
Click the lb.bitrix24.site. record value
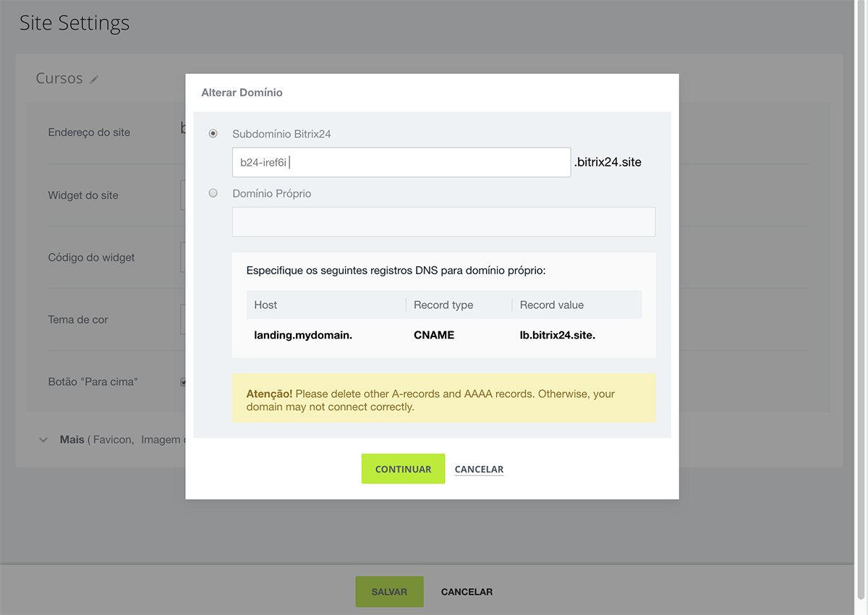click(557, 336)
